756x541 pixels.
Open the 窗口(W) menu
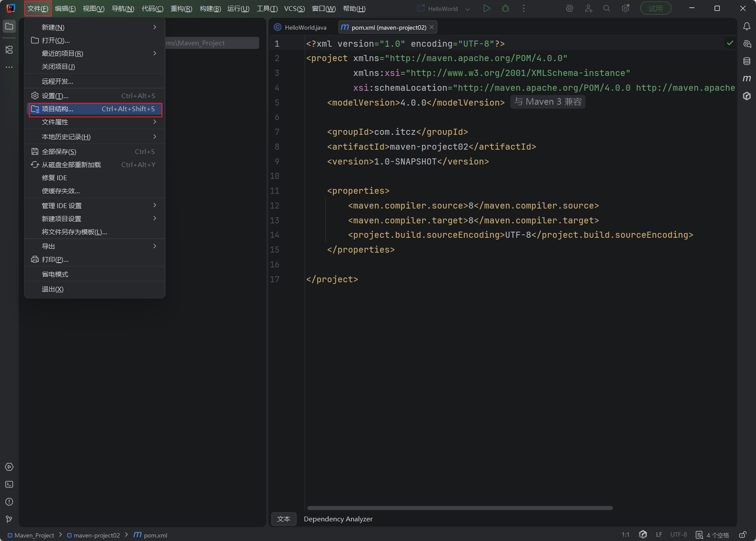(324, 9)
